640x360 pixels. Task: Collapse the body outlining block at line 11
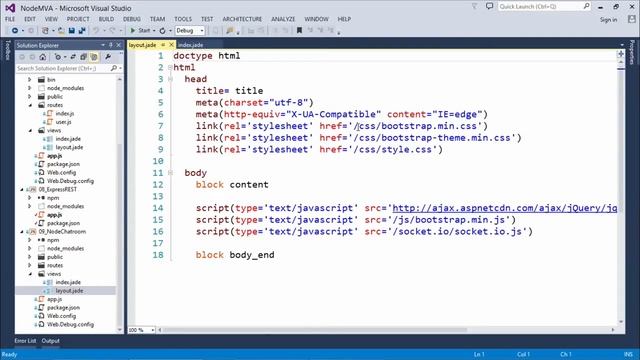(x=170, y=173)
